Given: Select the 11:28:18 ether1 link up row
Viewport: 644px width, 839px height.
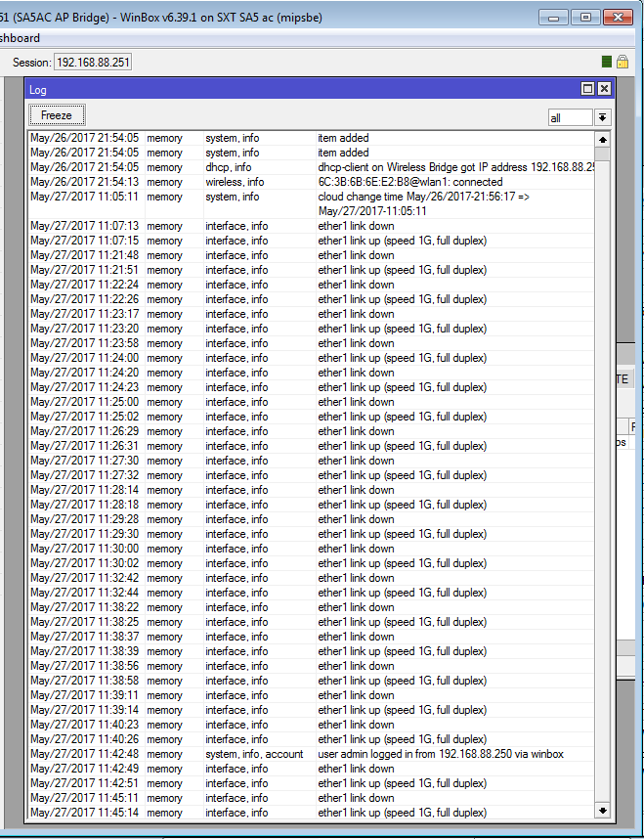Looking at the screenshot, I should pyautogui.click(x=312, y=505).
